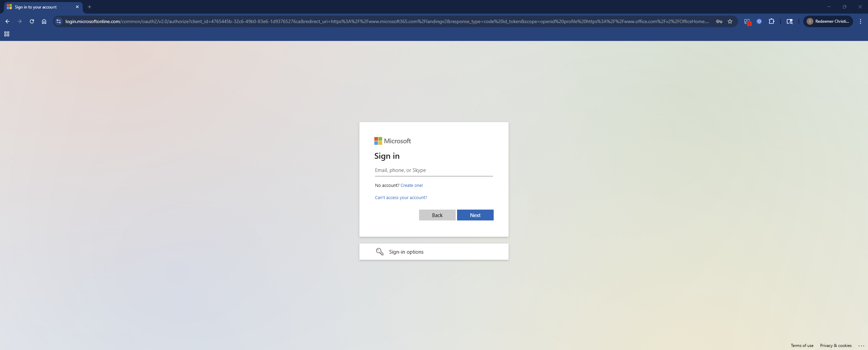Screen dimensions: 868x350
Task: Minimize the browser window
Action: click(x=829, y=7)
